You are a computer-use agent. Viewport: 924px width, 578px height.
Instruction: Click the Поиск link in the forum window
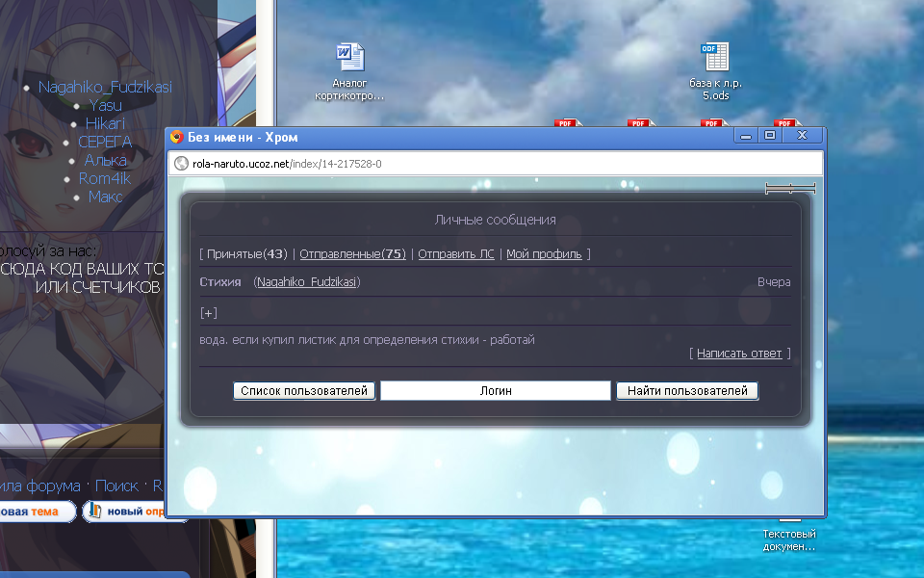coord(116,486)
